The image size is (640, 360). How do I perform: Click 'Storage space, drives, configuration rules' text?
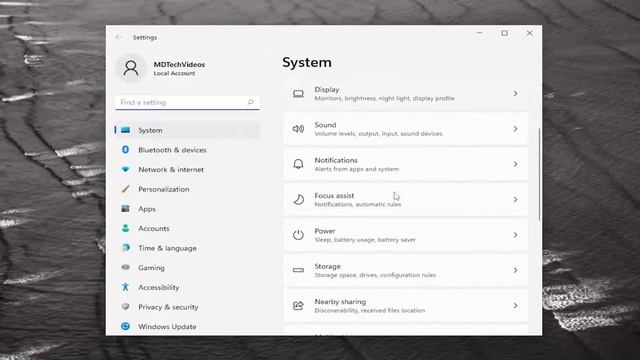click(375, 275)
